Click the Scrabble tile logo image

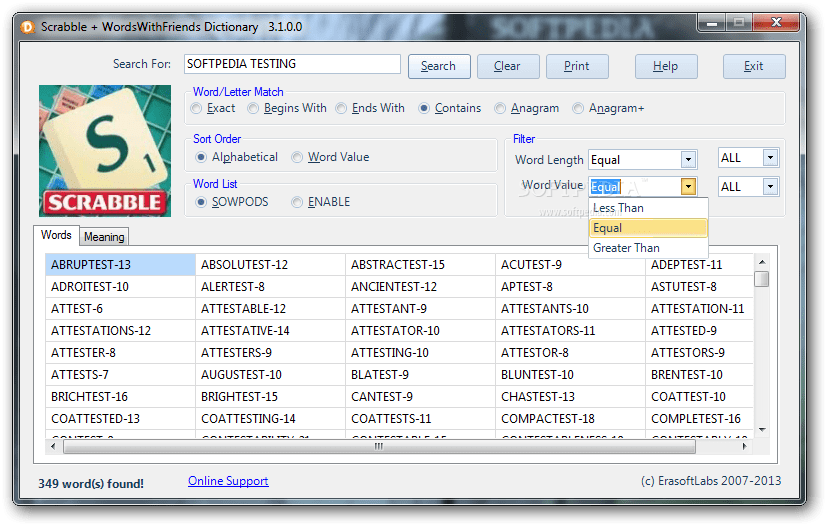pyautogui.click(x=105, y=151)
